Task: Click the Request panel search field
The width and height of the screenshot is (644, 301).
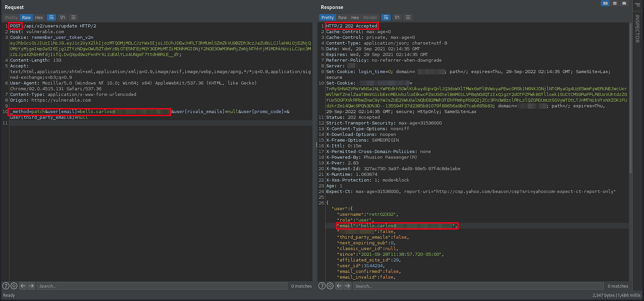Action: point(161,286)
